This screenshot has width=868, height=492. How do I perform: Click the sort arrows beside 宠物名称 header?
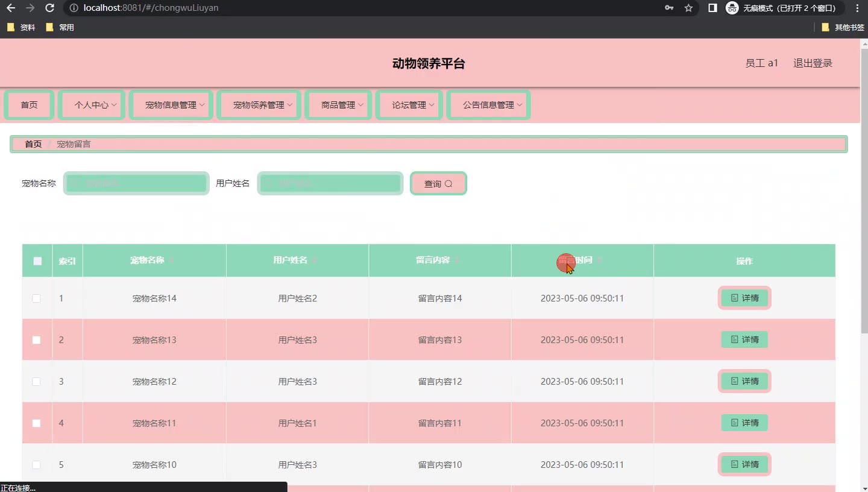[x=171, y=260]
